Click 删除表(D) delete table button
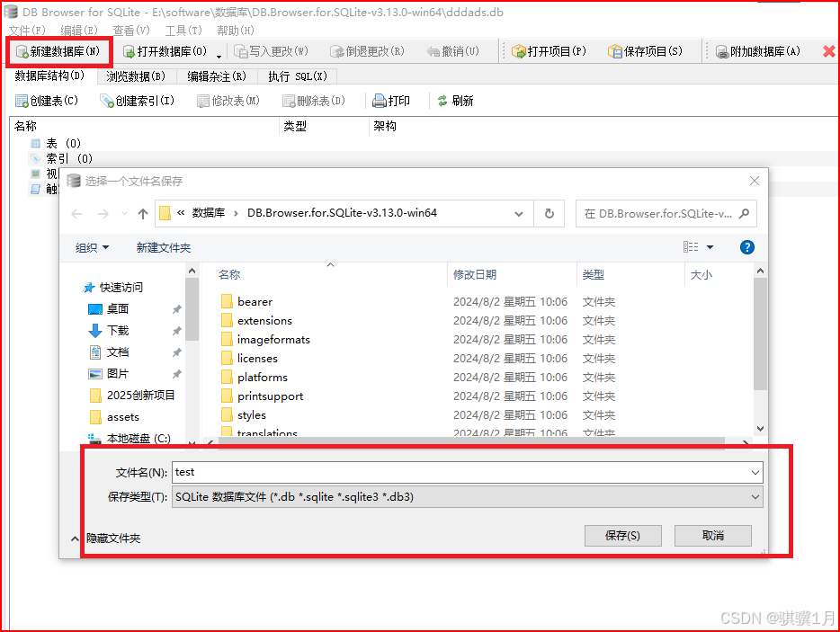This screenshot has height=632, width=840. pyautogui.click(x=313, y=101)
